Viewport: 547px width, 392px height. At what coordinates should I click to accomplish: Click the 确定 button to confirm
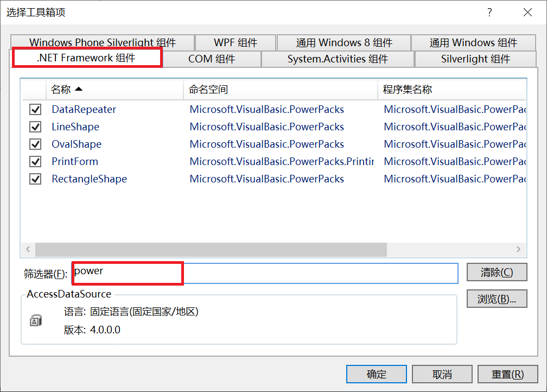coord(376,374)
